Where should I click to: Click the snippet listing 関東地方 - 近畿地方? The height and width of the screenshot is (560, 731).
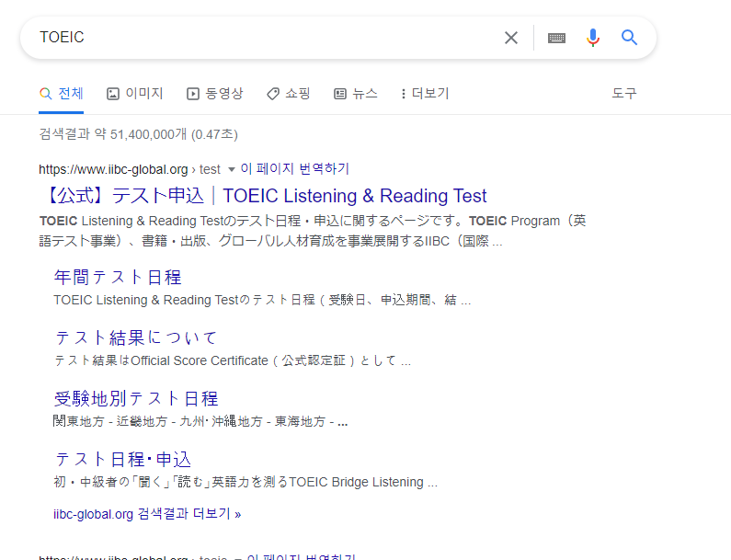click(200, 421)
